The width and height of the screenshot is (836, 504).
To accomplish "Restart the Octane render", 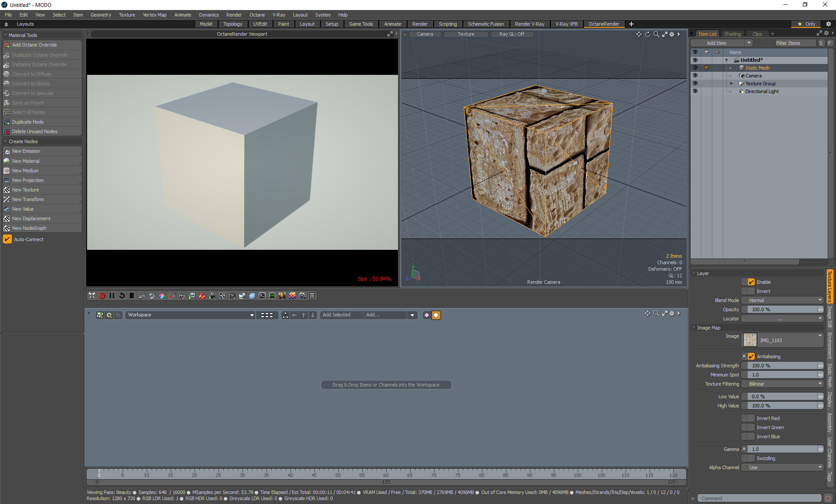I will click(x=122, y=296).
